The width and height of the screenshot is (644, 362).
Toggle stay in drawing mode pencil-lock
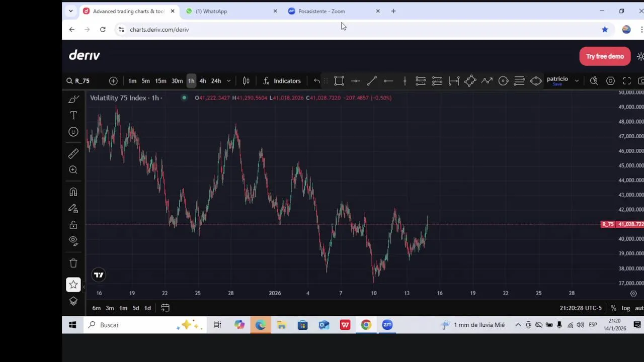(x=73, y=209)
